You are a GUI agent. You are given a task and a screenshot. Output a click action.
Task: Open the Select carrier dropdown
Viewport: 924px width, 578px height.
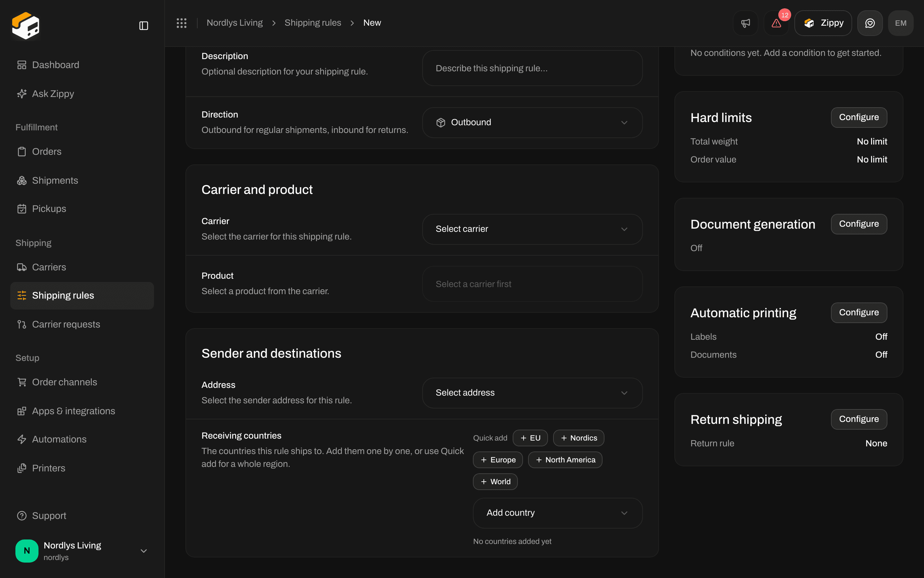[532, 229]
